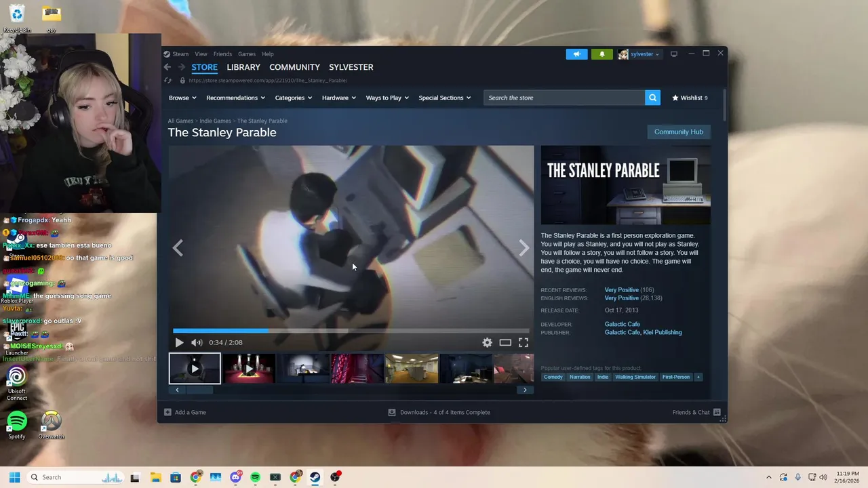The height and width of the screenshot is (488, 868).
Task: Expand the Categories dropdown
Action: [293, 98]
